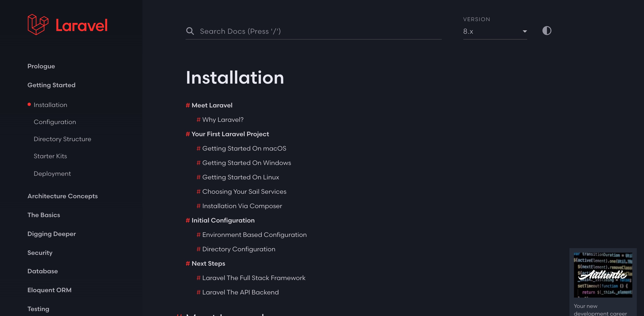Click the Search Docs input field
Viewport: 644px width, 316px height.
tap(318, 31)
